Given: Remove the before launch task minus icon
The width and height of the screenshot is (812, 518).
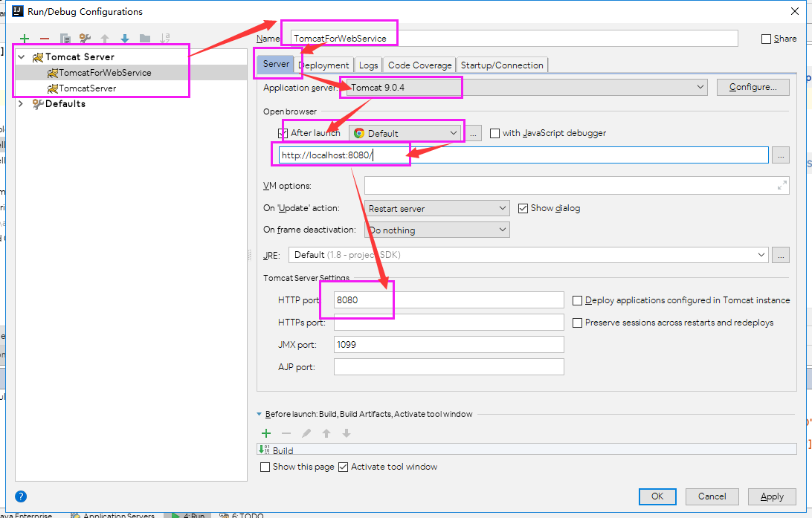Looking at the screenshot, I should click(286, 433).
